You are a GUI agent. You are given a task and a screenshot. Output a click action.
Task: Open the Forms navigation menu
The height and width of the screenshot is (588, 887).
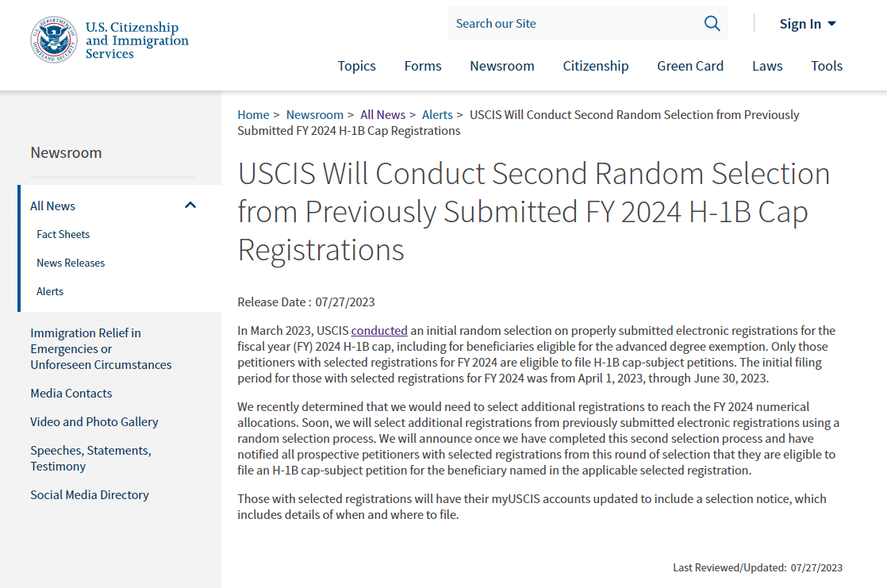click(x=423, y=66)
